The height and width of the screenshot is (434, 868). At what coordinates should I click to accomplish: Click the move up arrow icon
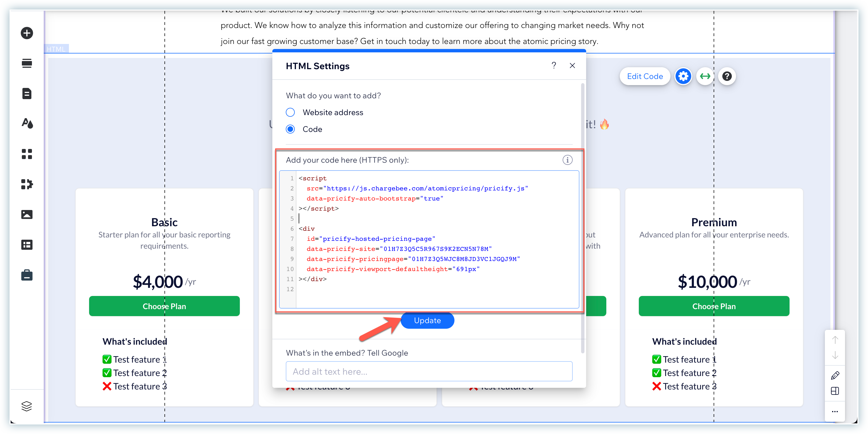(x=835, y=340)
